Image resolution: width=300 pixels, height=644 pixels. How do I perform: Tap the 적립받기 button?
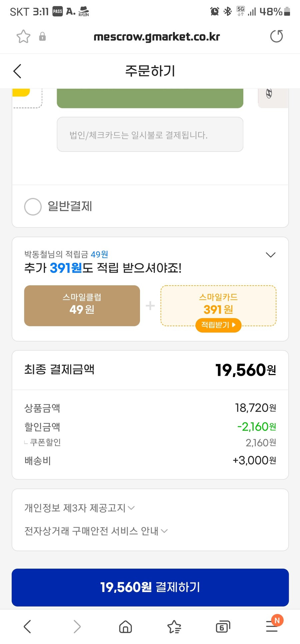pyautogui.click(x=218, y=325)
